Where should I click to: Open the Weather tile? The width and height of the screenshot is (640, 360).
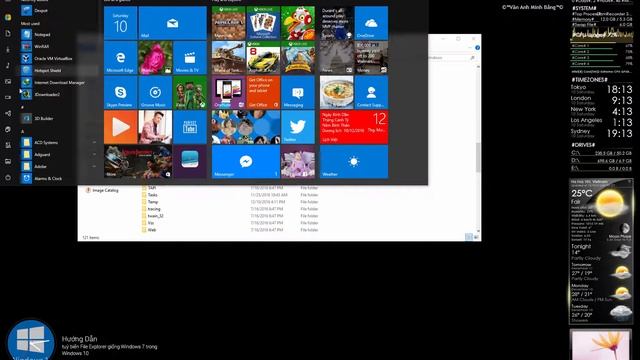click(354, 162)
